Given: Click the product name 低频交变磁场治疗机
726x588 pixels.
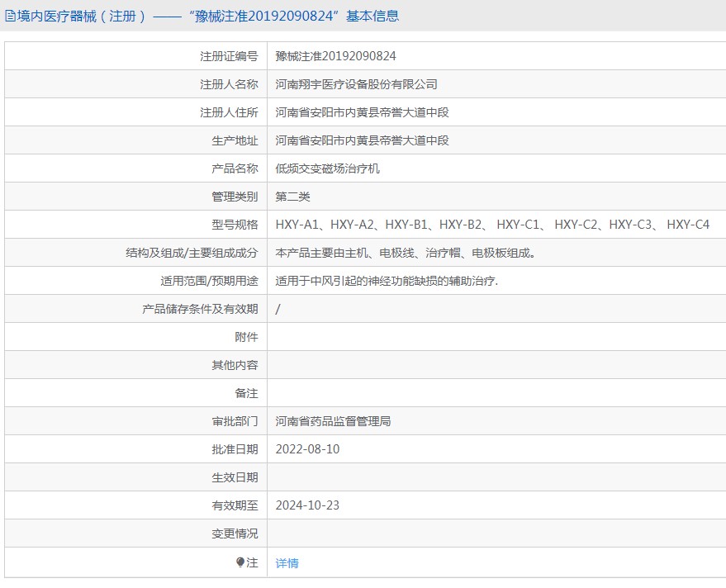Looking at the screenshot, I should (x=327, y=168).
